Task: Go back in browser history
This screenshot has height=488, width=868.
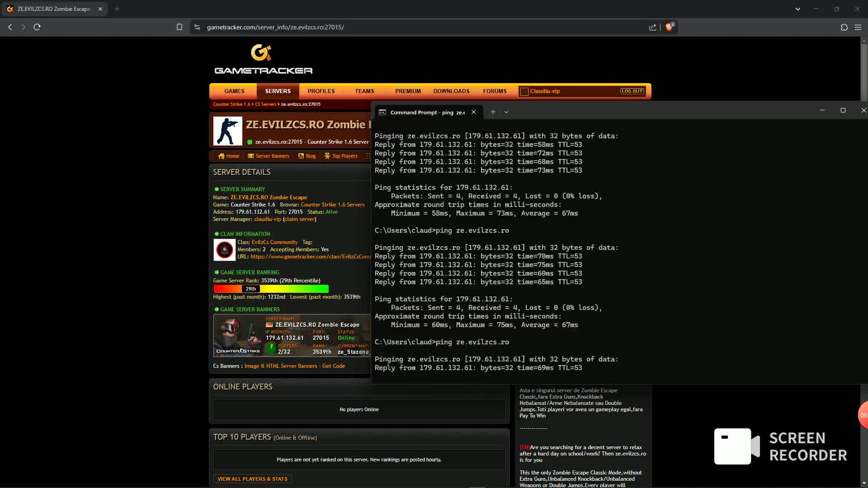Action: tap(10, 27)
